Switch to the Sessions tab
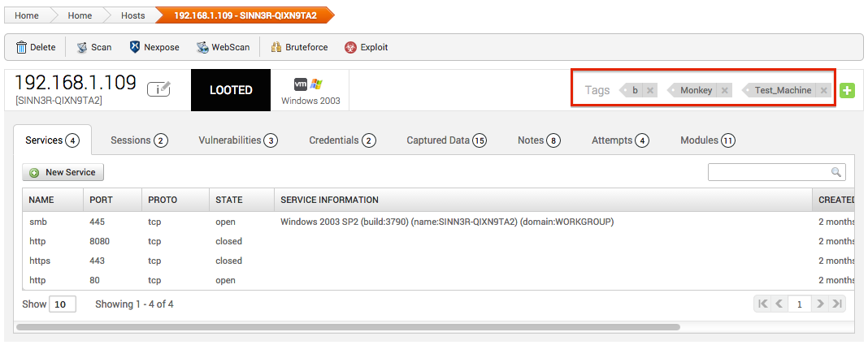 pos(138,140)
